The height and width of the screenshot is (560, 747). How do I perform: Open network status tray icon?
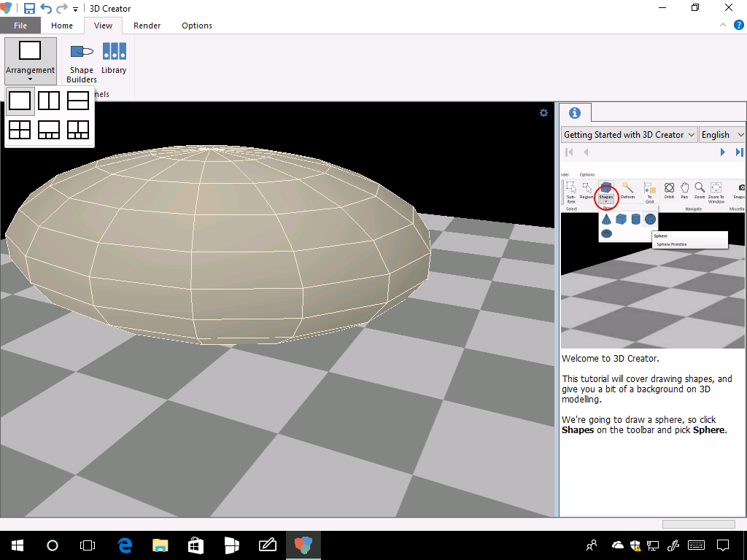click(653, 545)
